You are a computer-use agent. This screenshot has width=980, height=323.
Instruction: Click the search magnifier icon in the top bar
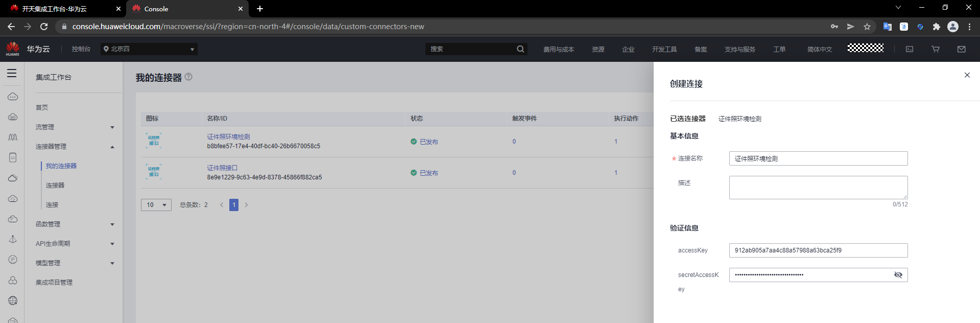coord(520,49)
